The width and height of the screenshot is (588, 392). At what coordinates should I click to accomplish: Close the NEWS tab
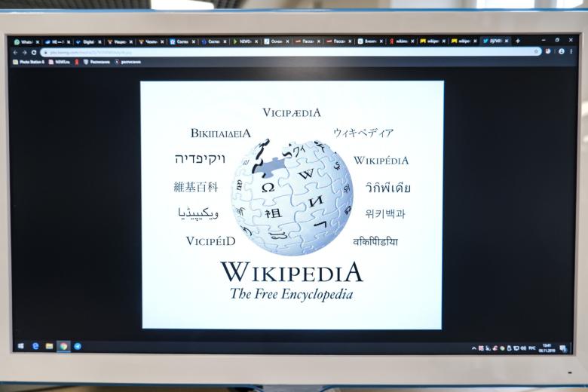tap(256, 41)
